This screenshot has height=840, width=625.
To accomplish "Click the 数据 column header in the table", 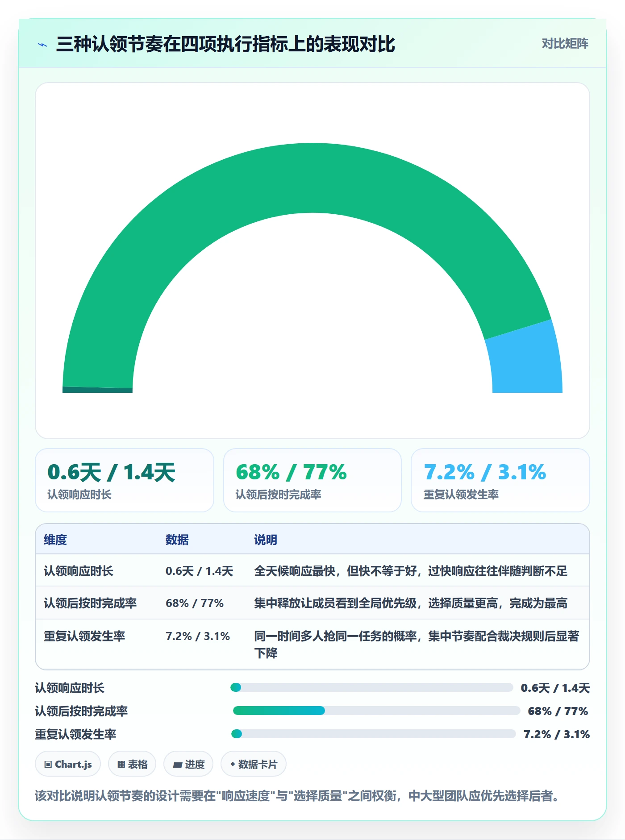I will 177,540.
